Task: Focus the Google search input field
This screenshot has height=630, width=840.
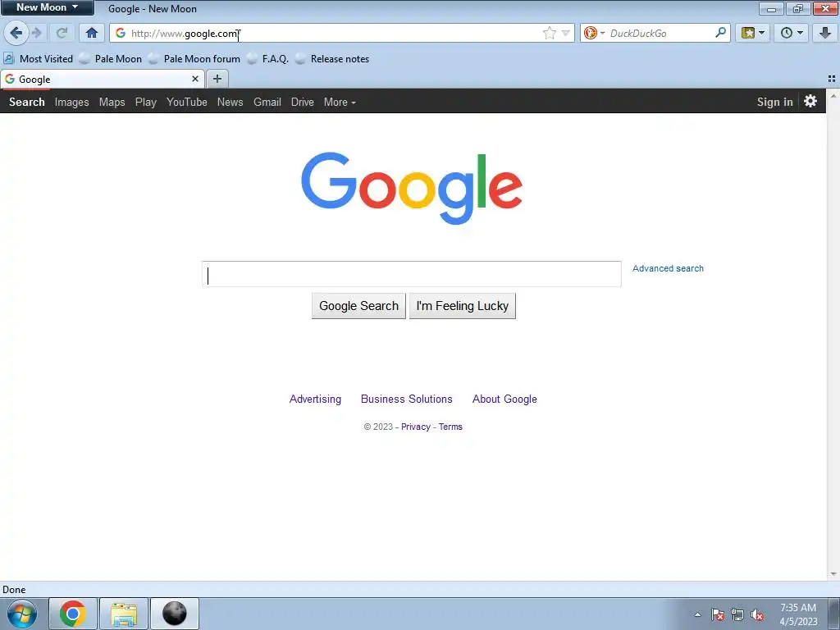Action: tap(412, 274)
